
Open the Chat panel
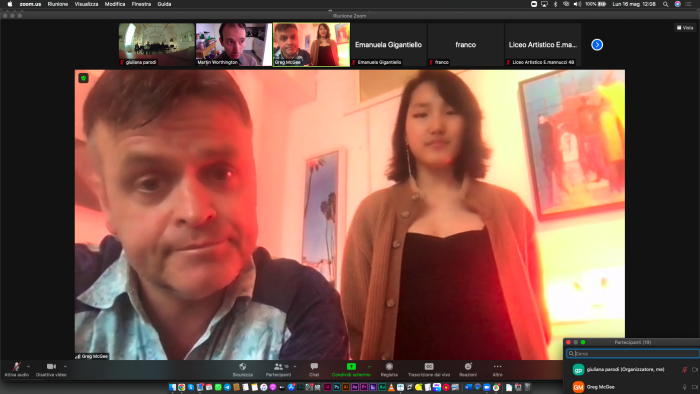click(x=314, y=369)
